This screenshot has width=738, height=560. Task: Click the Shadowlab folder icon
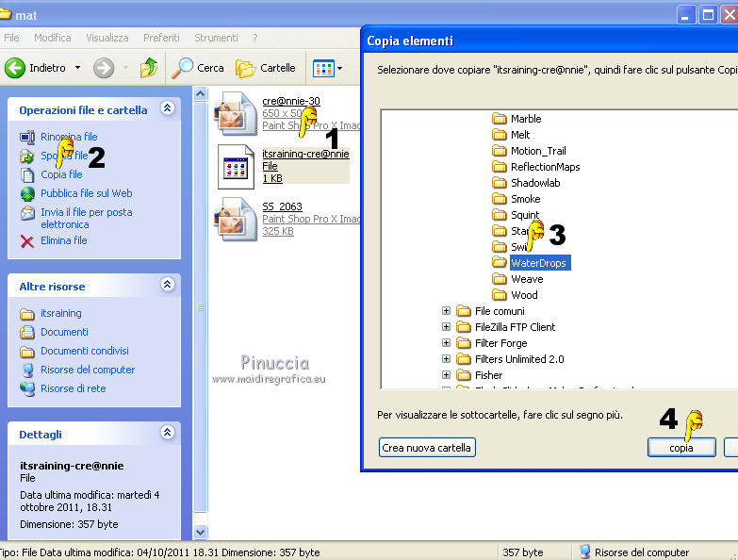499,183
